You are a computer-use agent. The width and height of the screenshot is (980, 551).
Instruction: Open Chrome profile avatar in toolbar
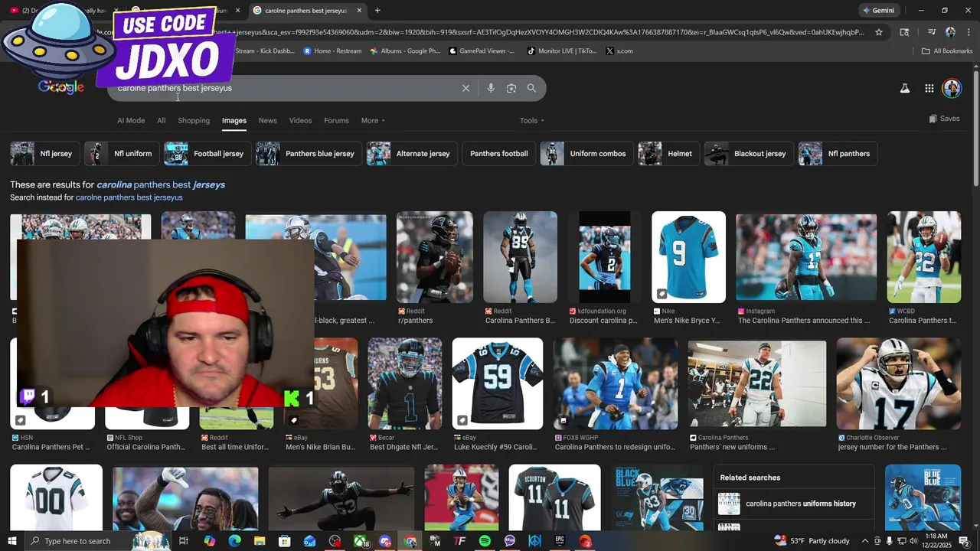[x=950, y=32]
